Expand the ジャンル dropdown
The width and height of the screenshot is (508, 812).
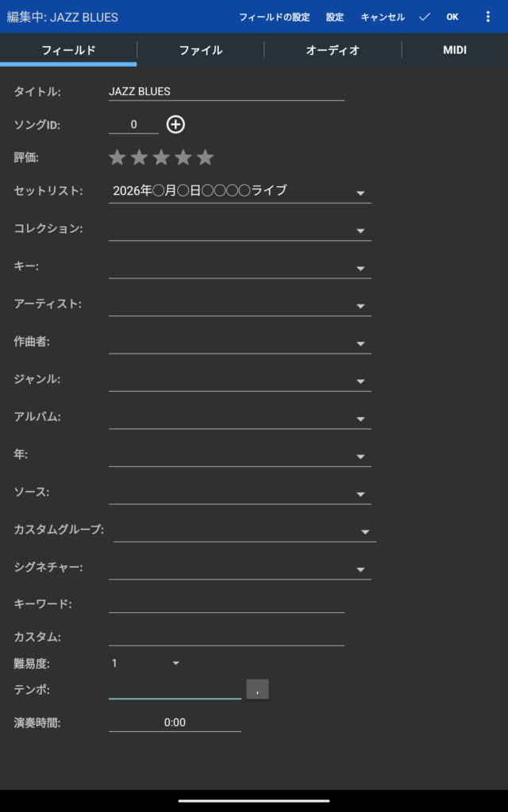(x=360, y=381)
